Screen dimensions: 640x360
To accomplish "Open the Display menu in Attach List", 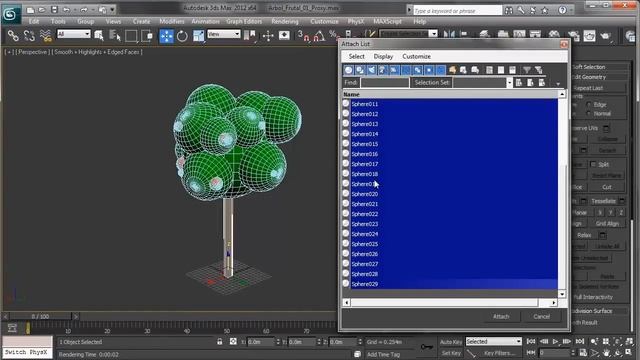I will tap(383, 56).
